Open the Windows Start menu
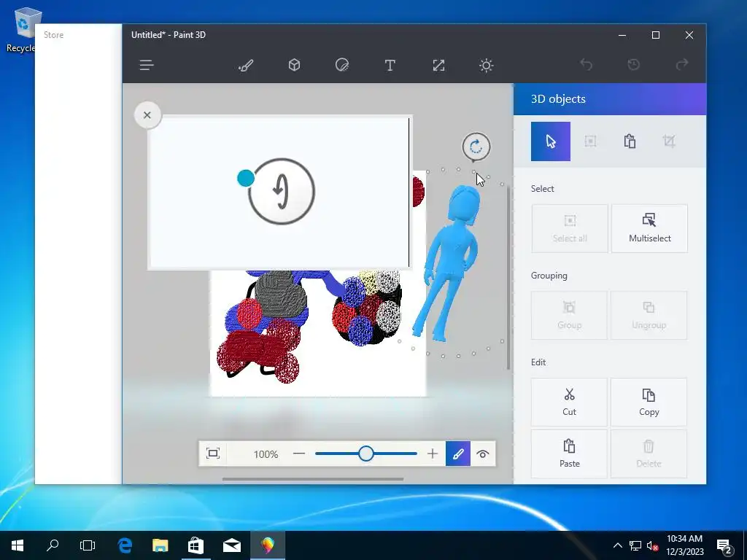Screen dimensions: 747x560 click(18, 545)
